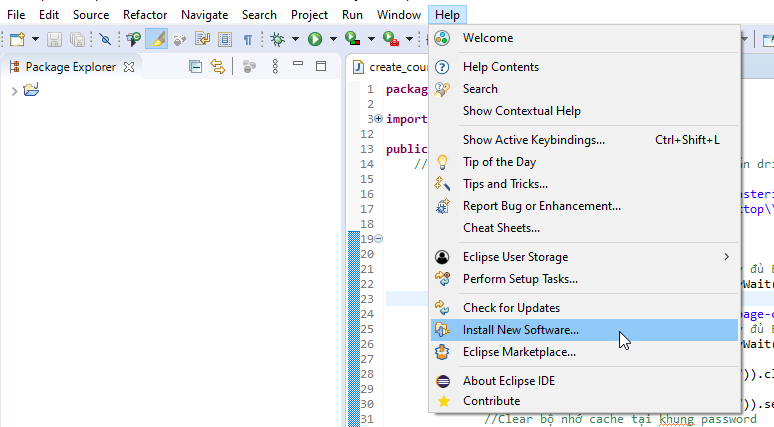Open the Coverage dropdown arrow
Screen dimensions: 774x427
(371, 39)
